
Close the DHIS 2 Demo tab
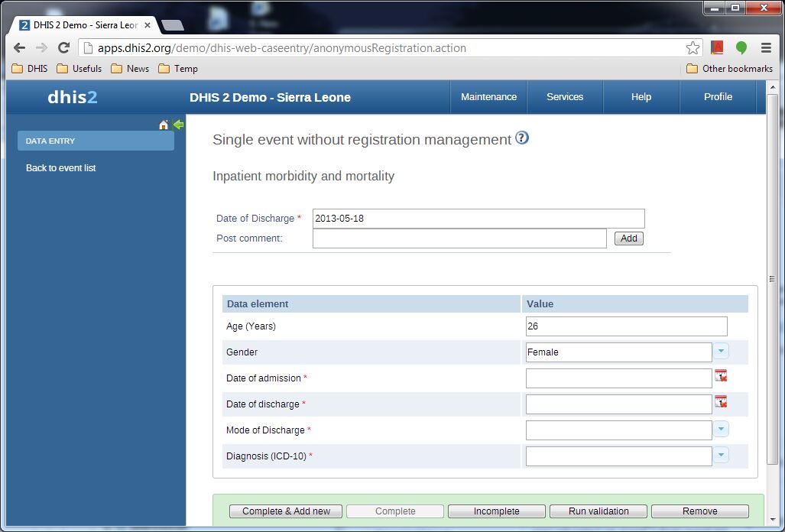148,25
